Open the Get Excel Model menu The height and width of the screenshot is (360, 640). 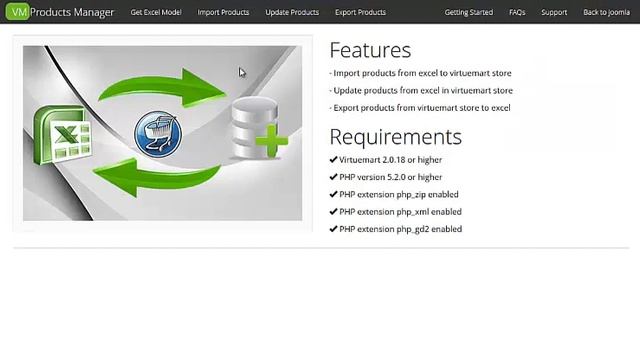(x=156, y=12)
